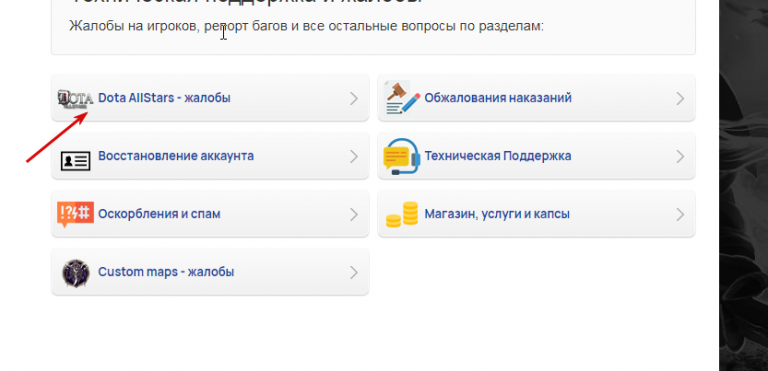The image size is (768, 371).
Task: Click the gavel and pencil appeals icon
Action: click(402, 98)
